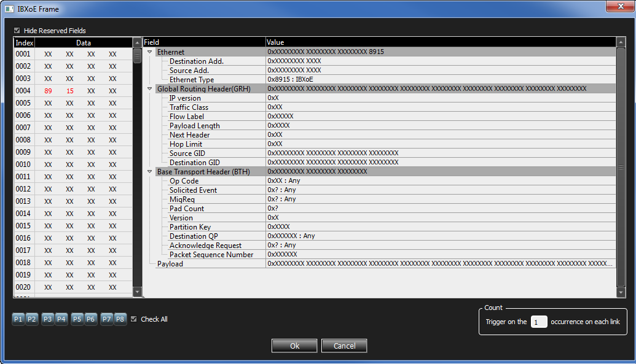Click the field list scroll down arrow
The image size is (636, 364).
point(621,292)
